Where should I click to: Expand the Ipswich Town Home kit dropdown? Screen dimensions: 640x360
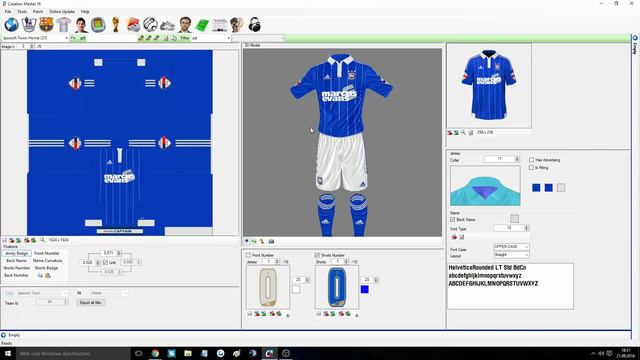(67, 38)
